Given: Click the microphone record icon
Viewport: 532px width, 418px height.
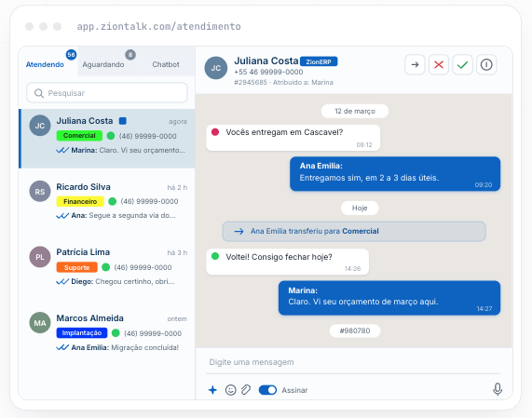Looking at the screenshot, I should click(498, 389).
